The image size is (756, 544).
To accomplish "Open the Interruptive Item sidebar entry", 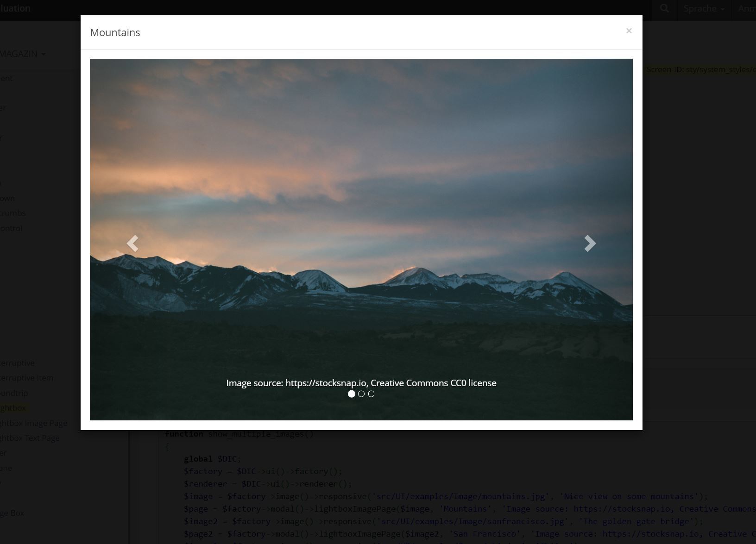I will pyautogui.click(x=26, y=378).
